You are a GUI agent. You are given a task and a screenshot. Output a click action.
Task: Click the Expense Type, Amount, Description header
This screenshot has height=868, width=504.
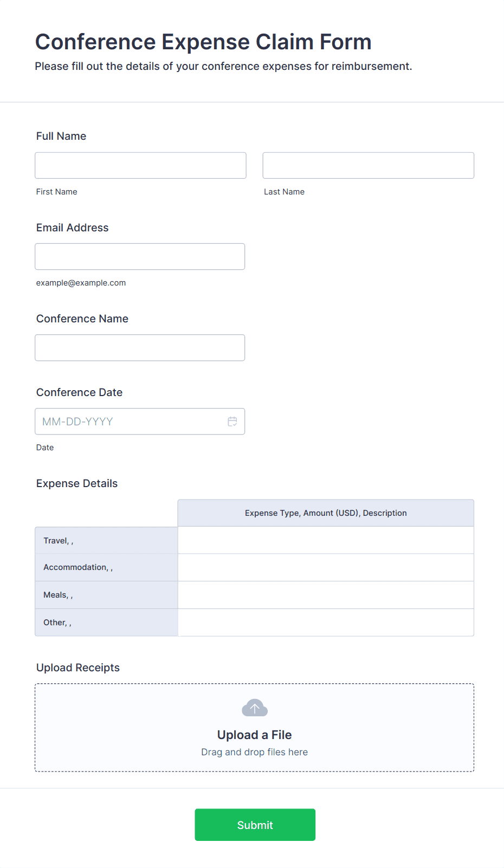coord(326,513)
